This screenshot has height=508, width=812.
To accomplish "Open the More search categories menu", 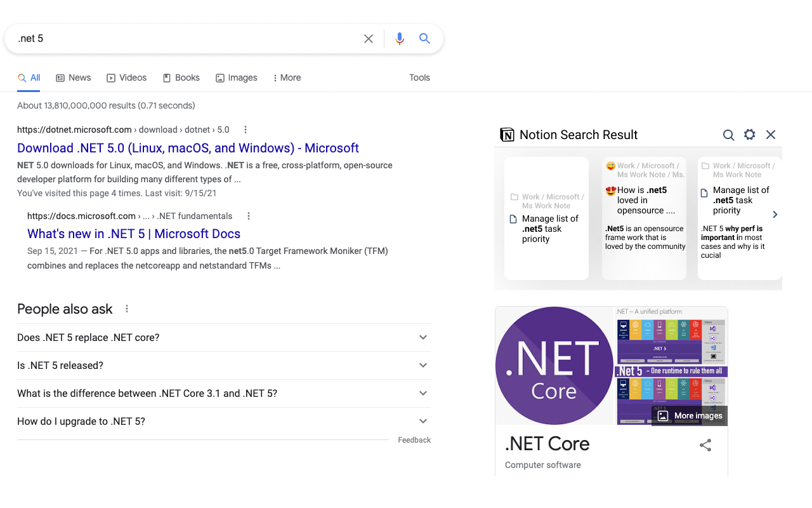I will (x=287, y=77).
